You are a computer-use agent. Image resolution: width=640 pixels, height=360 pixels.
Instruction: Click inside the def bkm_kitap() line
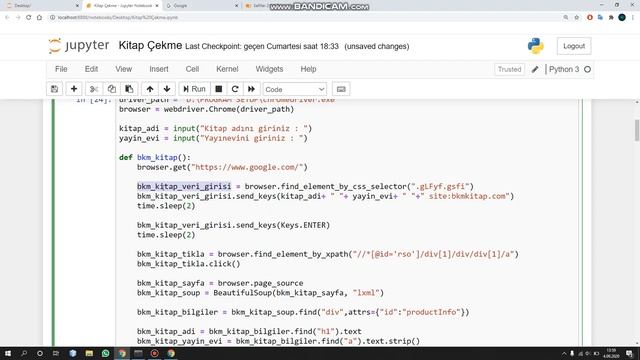click(155, 158)
